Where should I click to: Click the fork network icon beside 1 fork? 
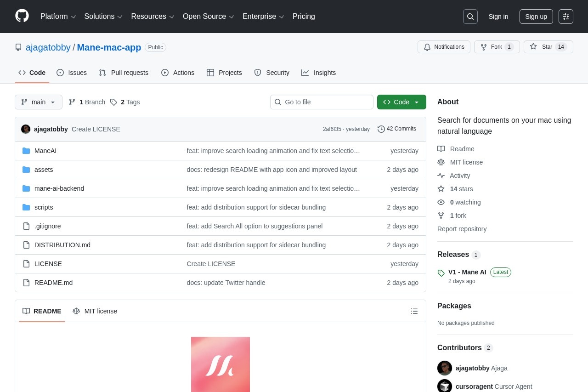pos(441,216)
